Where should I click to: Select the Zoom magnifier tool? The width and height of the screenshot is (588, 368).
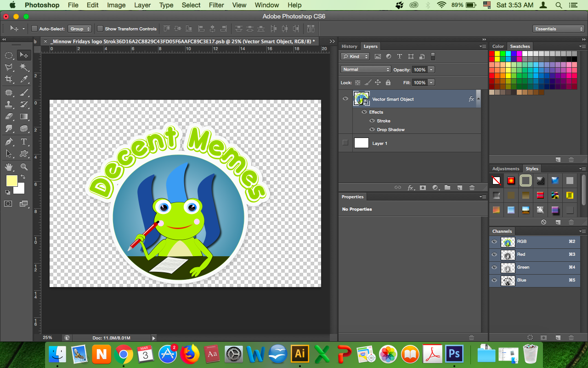(24, 167)
